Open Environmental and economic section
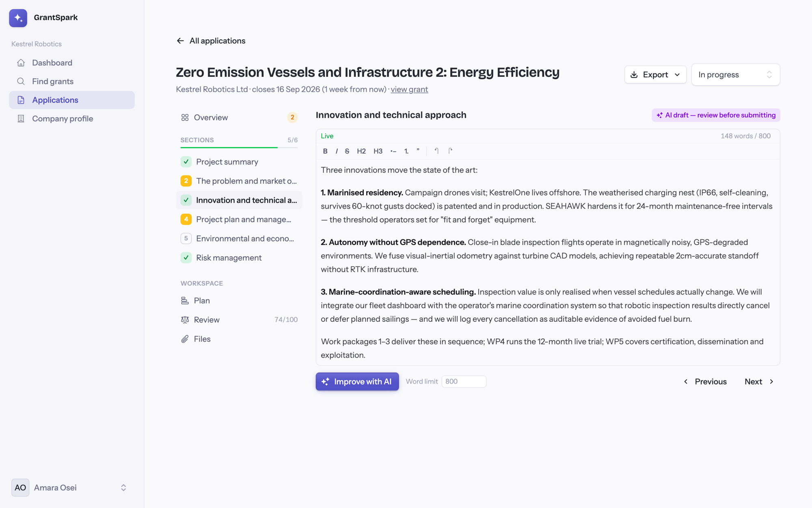Screen dimensions: 812x508 click(x=239, y=239)
